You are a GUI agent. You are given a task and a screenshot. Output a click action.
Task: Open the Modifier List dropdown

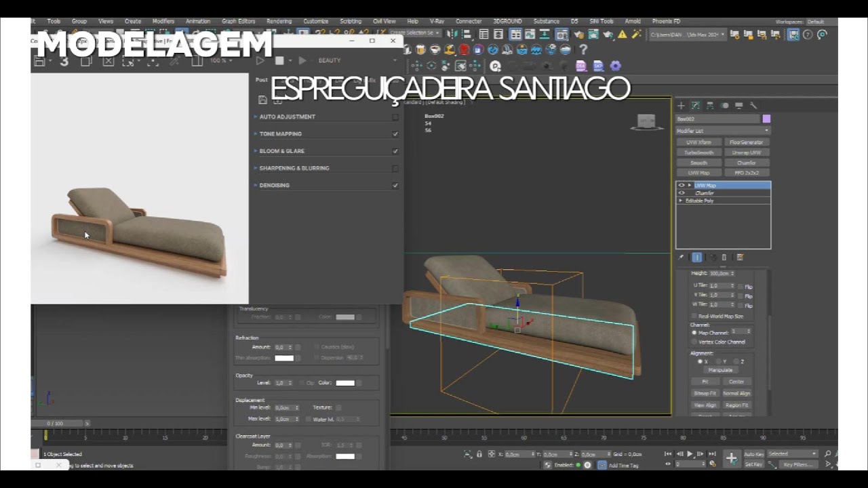(723, 131)
